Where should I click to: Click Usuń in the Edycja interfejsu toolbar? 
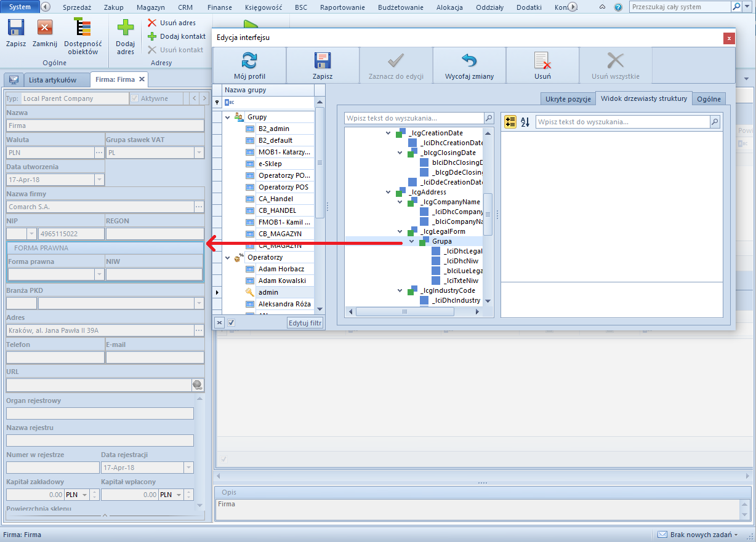pos(542,65)
